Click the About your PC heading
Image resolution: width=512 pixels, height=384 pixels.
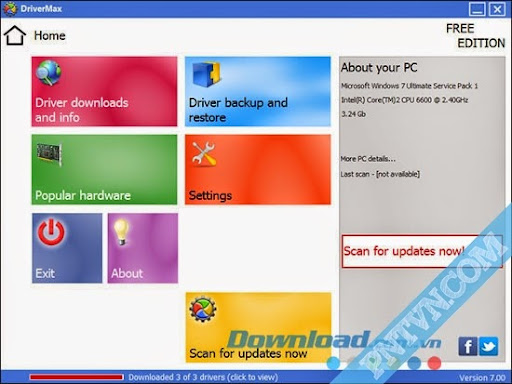click(379, 67)
